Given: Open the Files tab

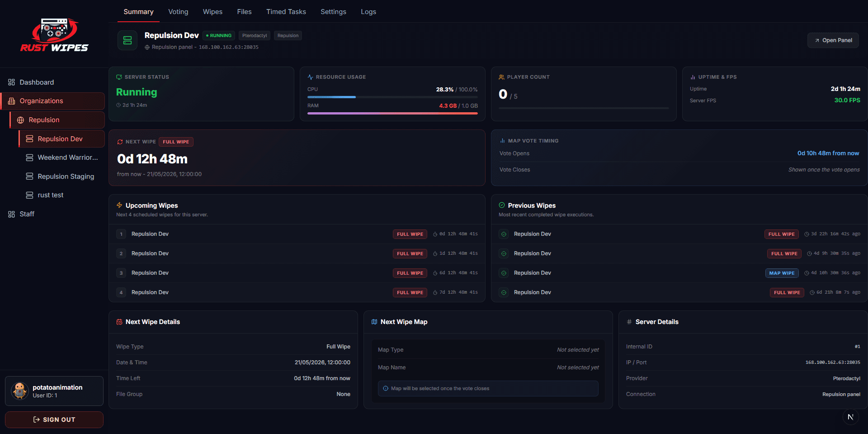Looking at the screenshot, I should [x=244, y=12].
